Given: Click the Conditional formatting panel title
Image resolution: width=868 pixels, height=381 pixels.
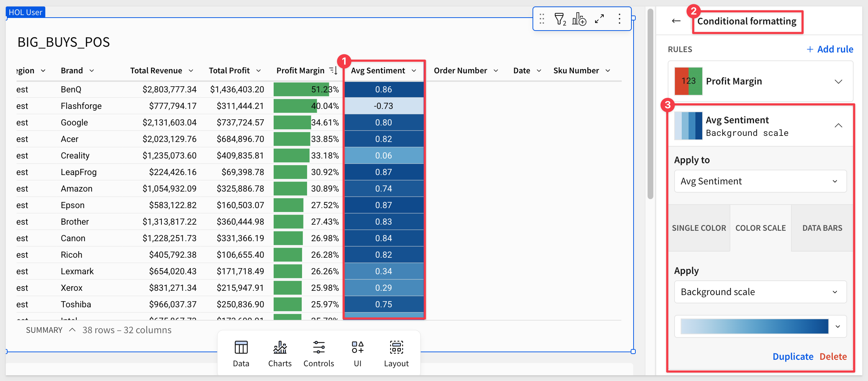Looking at the screenshot, I should 747,21.
